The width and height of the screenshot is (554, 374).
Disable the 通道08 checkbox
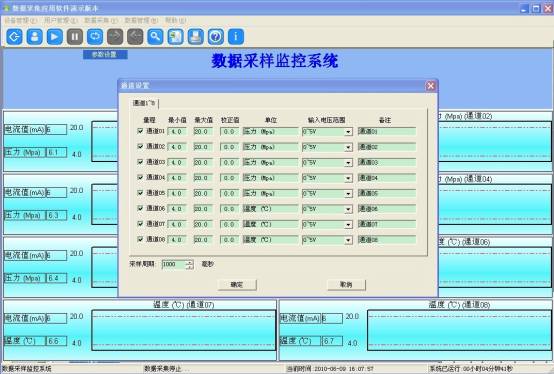coord(140,239)
